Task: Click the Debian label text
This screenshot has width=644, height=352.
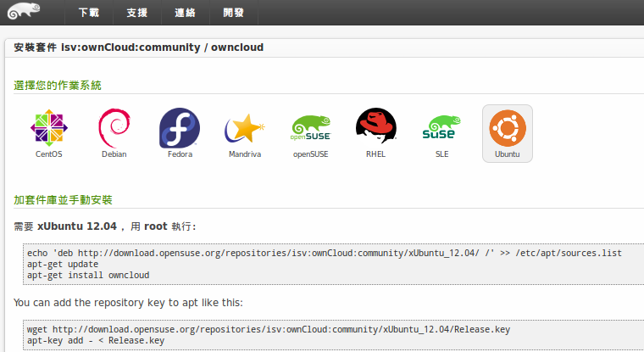Action: point(114,154)
